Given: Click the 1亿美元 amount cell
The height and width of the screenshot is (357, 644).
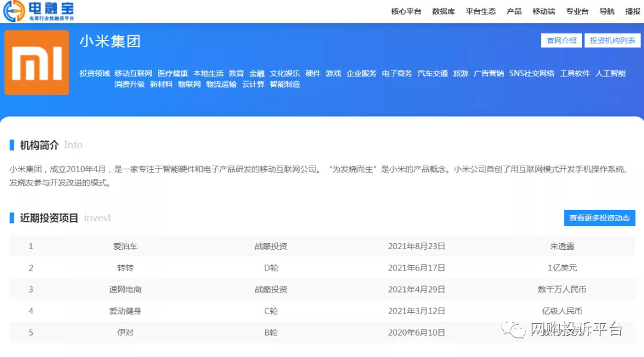Looking at the screenshot, I should coord(562,268).
